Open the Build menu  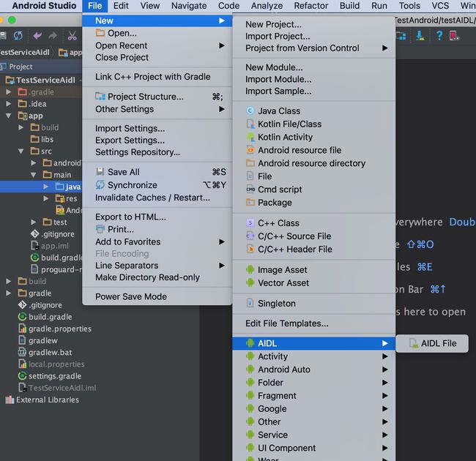pos(349,6)
